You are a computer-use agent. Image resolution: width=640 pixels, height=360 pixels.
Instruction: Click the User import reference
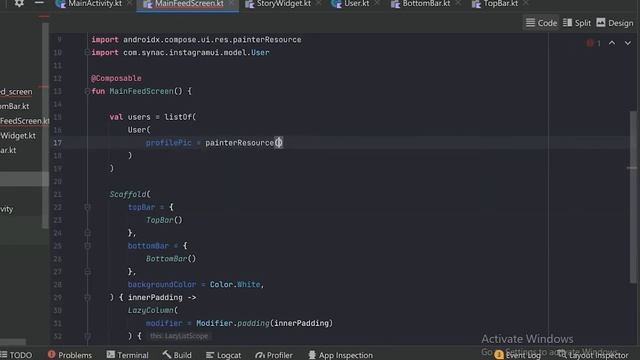(260, 53)
